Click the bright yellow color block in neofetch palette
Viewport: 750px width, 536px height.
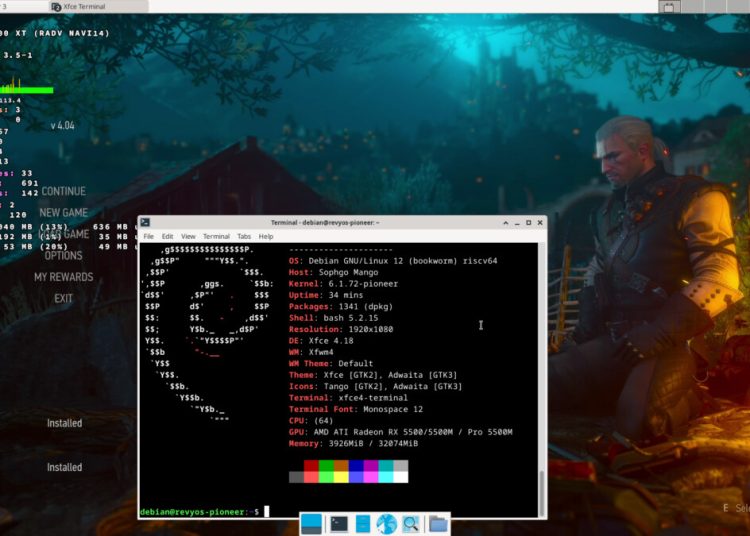341,477
